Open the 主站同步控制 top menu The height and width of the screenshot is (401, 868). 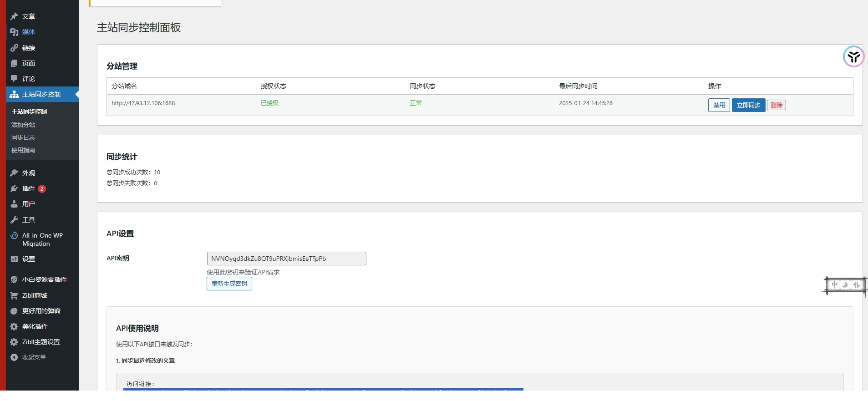click(x=42, y=94)
